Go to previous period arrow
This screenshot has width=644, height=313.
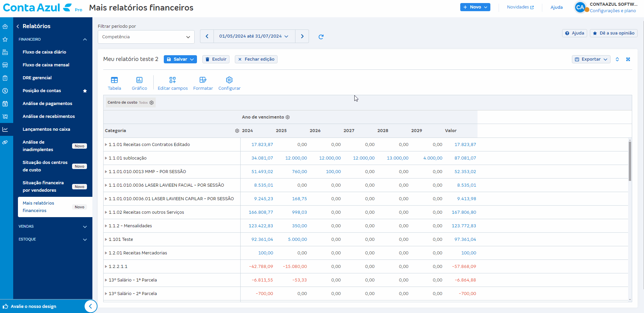207,36
